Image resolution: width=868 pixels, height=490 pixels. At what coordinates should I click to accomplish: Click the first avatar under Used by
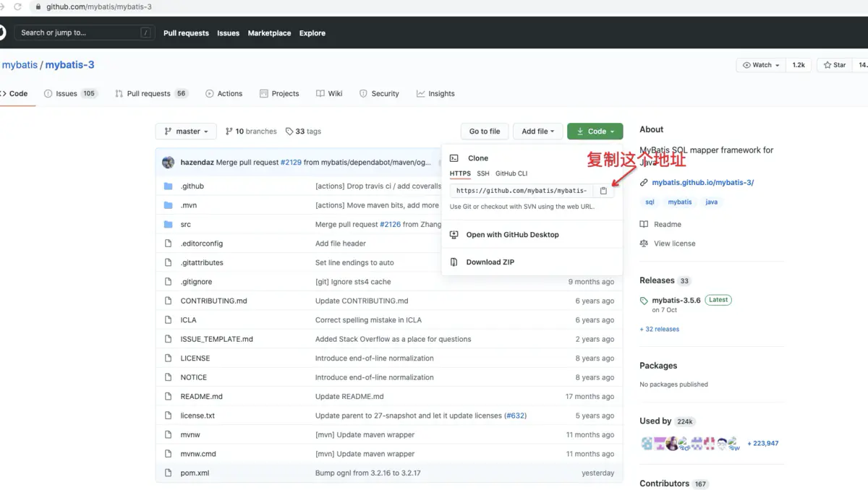point(647,444)
